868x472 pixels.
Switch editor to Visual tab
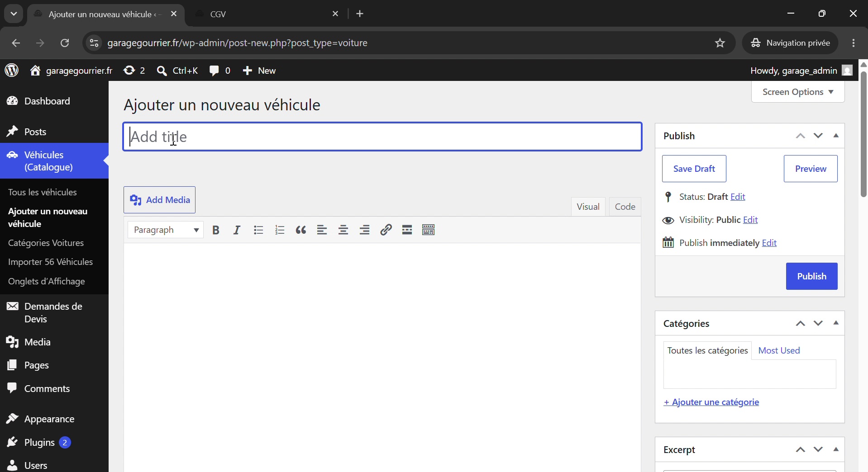588,207
